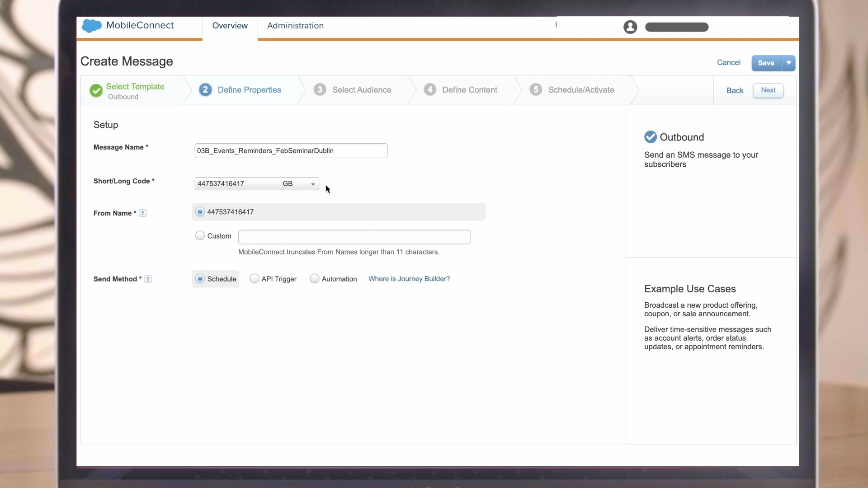Click into the Custom From Name field
Image resolution: width=868 pixels, height=488 pixels.
[354, 237]
